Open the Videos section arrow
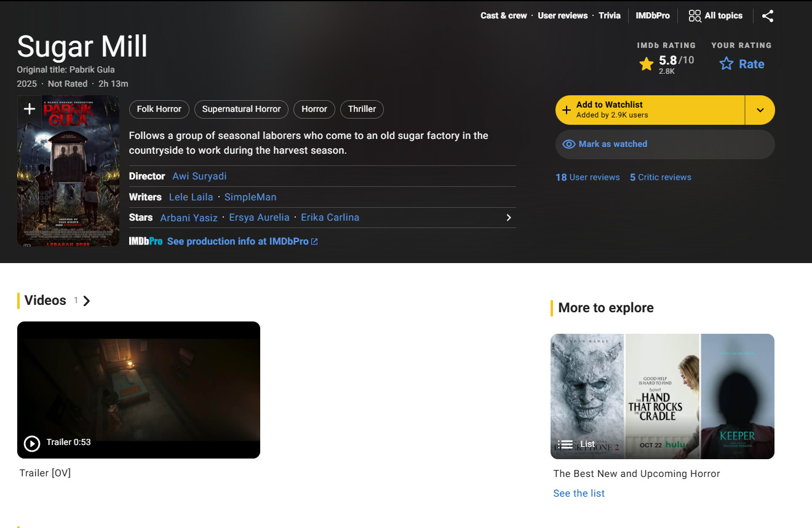 pyautogui.click(x=87, y=301)
